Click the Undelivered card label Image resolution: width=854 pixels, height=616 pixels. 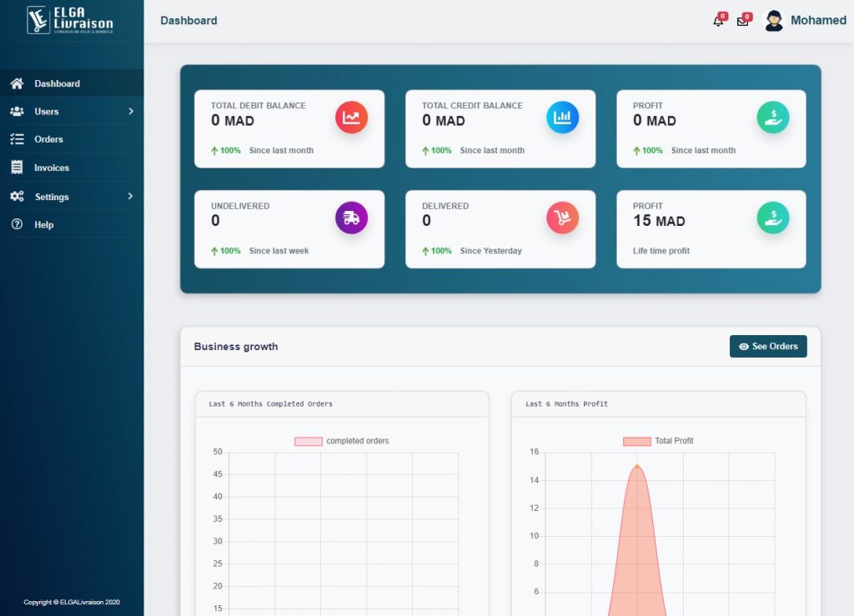click(x=240, y=206)
